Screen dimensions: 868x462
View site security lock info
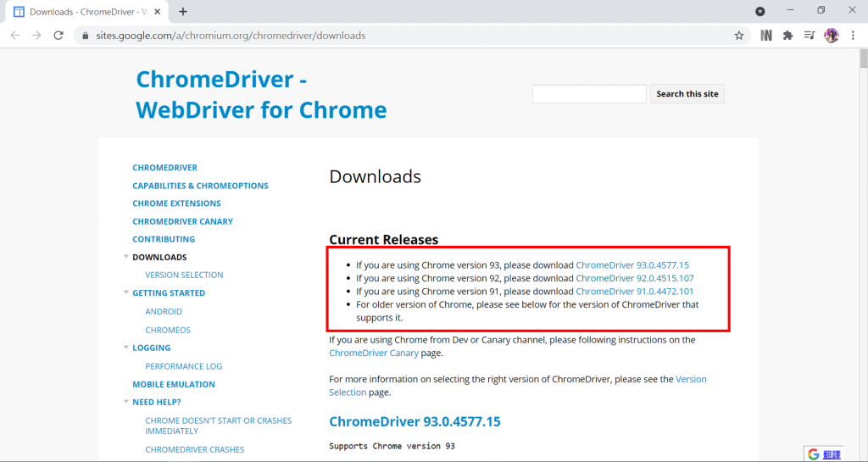pyautogui.click(x=86, y=36)
